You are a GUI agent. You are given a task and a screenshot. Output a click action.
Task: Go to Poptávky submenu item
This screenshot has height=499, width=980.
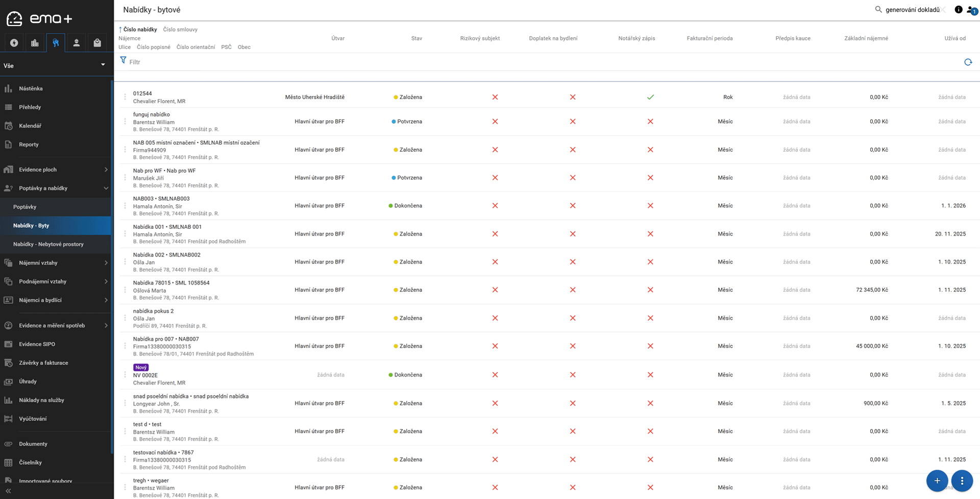click(x=25, y=207)
